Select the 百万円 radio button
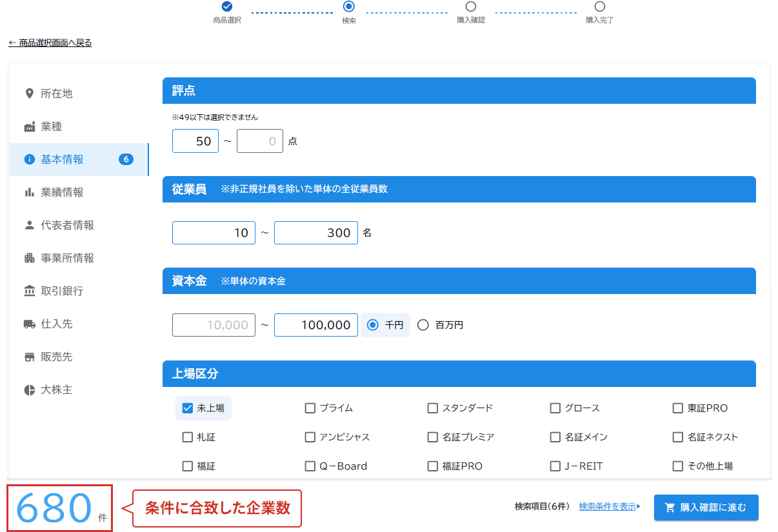The image size is (778, 532). [x=423, y=325]
